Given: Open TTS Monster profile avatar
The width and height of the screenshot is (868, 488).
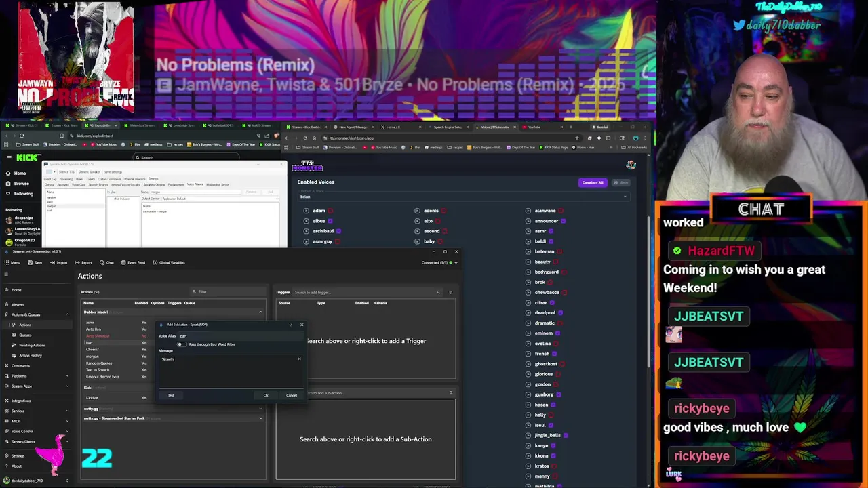Looking at the screenshot, I should click(x=631, y=165).
